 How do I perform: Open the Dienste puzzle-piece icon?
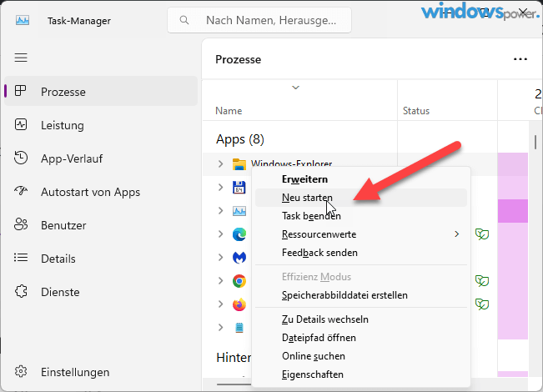[x=21, y=291]
